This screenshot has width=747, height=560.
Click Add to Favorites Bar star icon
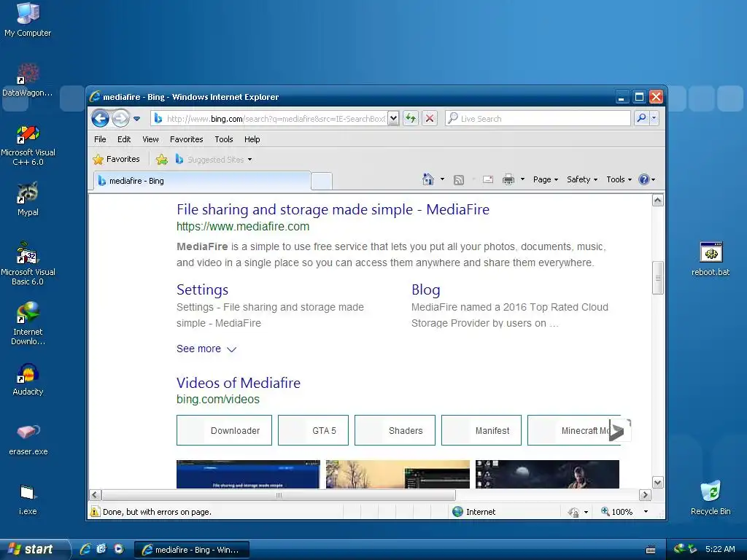(x=162, y=160)
